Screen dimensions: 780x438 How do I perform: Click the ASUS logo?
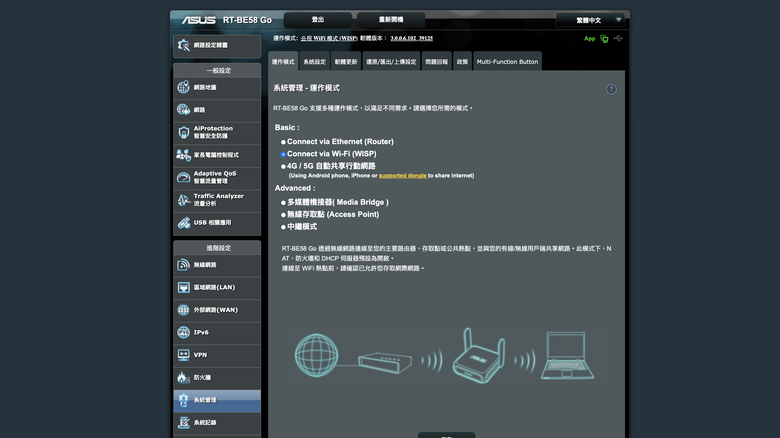coord(198,20)
